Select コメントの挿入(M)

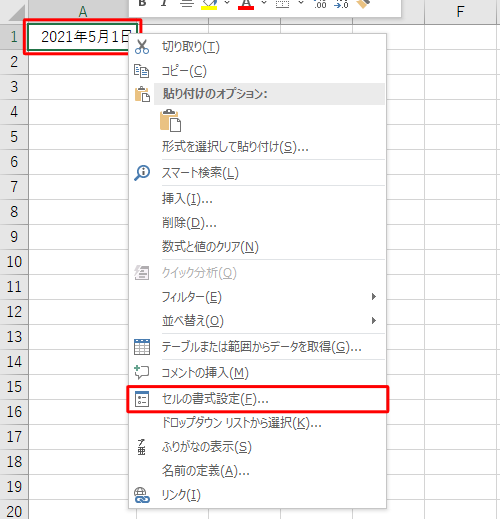tap(257, 373)
